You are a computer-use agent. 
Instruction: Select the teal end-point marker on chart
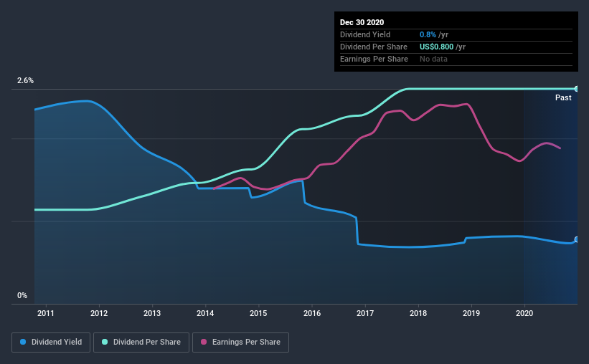pyautogui.click(x=577, y=89)
